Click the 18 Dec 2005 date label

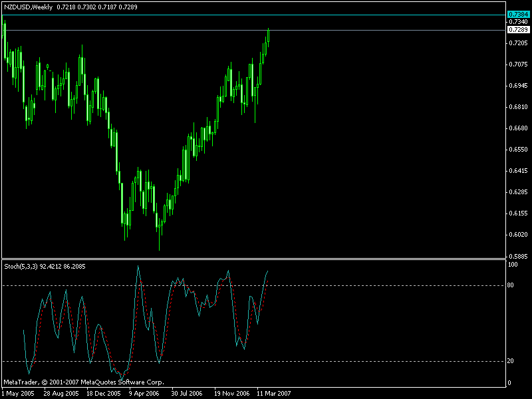tap(104, 394)
